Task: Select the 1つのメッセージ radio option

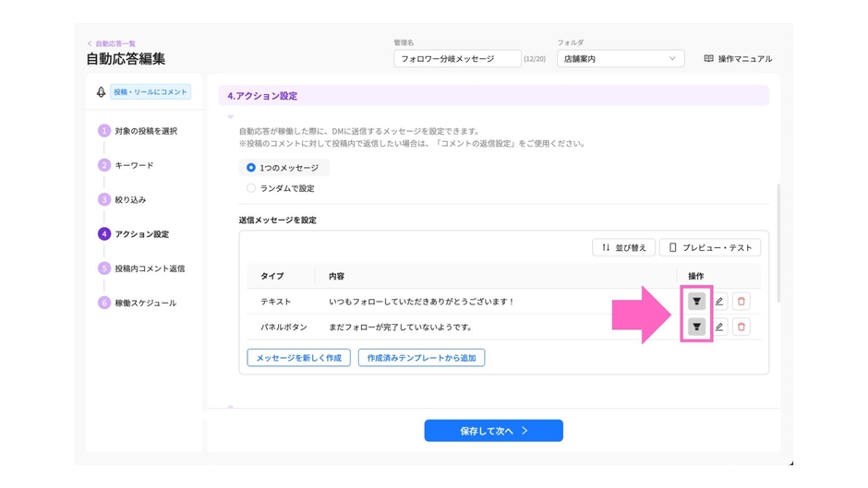Action: pos(251,168)
